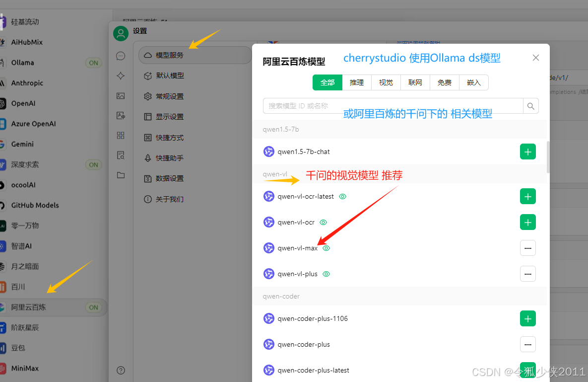Select OpenAI provider in the list
588x382 pixels.
pyautogui.click(x=53, y=103)
